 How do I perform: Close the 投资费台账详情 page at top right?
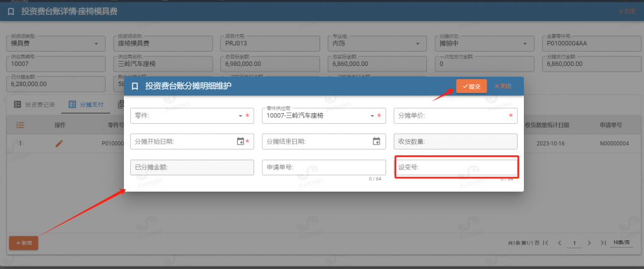coord(627,11)
